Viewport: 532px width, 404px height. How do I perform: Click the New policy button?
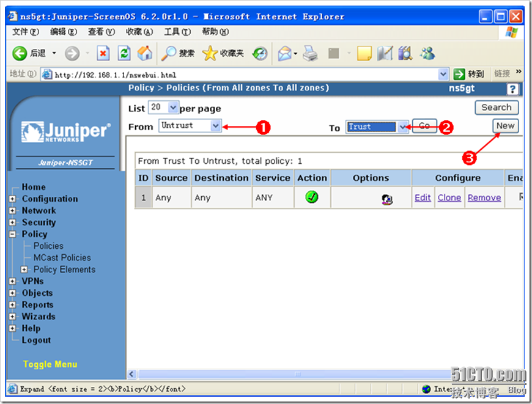click(x=505, y=126)
